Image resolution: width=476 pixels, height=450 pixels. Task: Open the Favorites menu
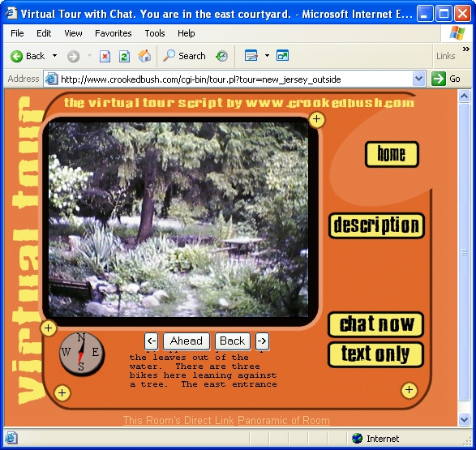point(114,33)
